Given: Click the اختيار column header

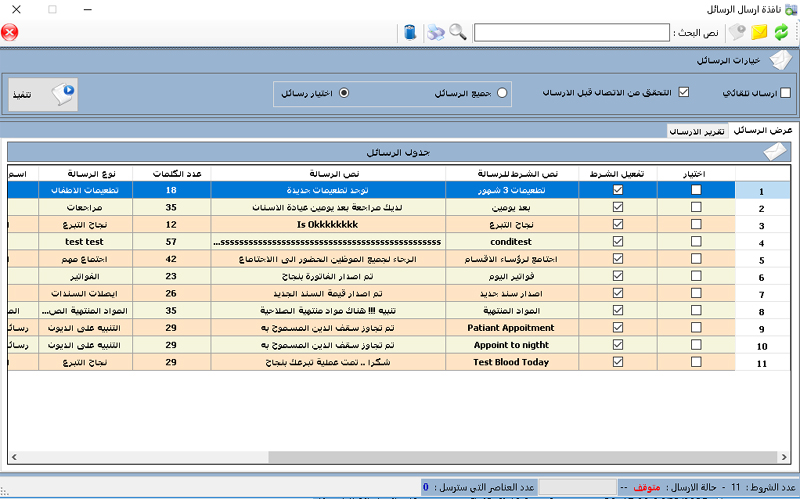Looking at the screenshot, I should pos(696,174).
